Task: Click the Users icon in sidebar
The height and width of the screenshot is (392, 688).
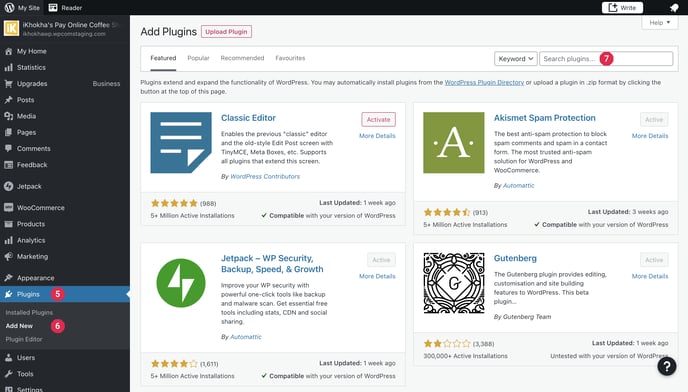Action: [x=8, y=357]
